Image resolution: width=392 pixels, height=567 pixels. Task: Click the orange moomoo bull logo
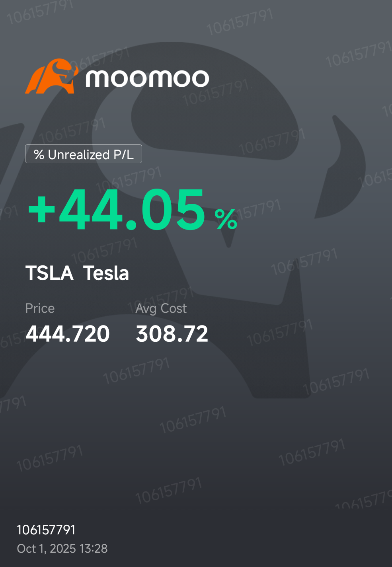point(51,76)
